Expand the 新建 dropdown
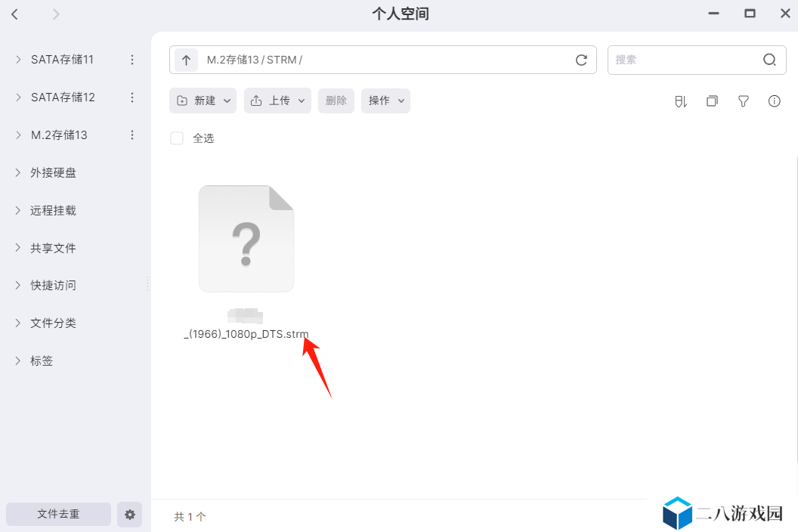 tap(203, 101)
